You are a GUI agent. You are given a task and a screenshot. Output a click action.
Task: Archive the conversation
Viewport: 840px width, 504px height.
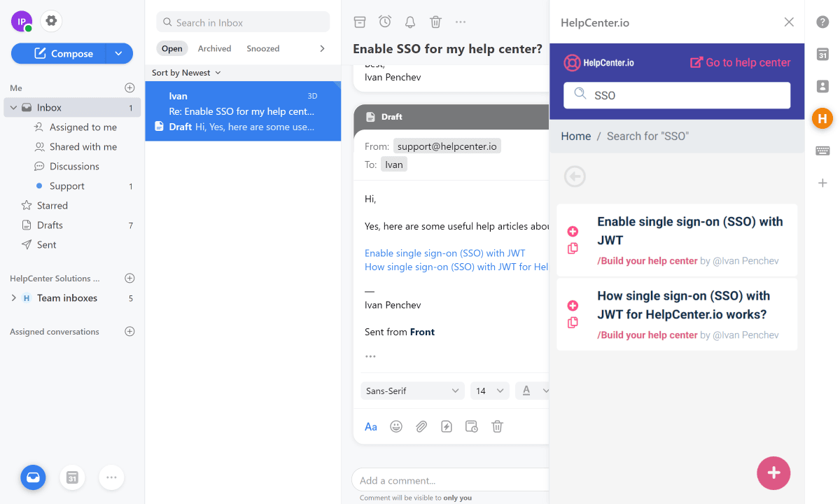point(360,22)
